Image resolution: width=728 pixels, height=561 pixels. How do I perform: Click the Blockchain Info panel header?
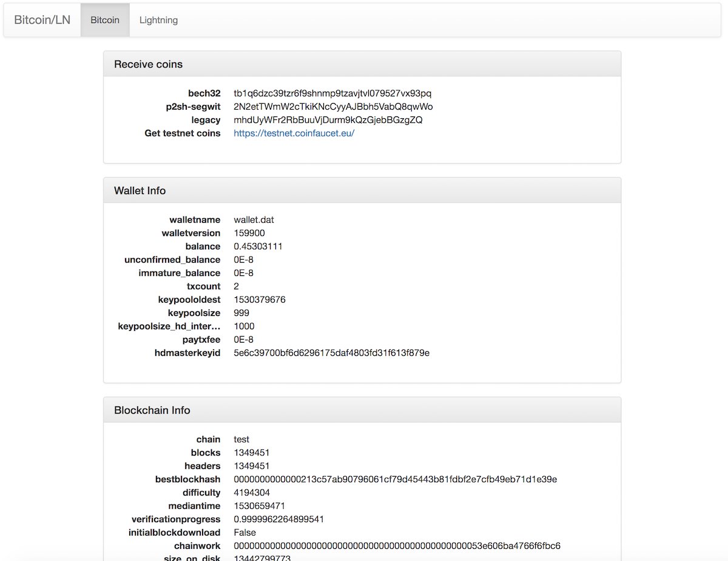pyautogui.click(x=151, y=409)
